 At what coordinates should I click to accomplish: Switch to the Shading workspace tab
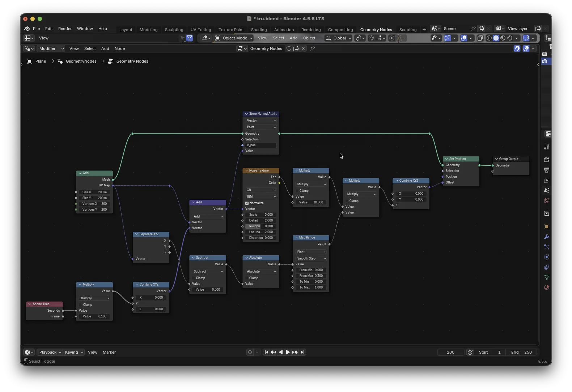pos(259,30)
